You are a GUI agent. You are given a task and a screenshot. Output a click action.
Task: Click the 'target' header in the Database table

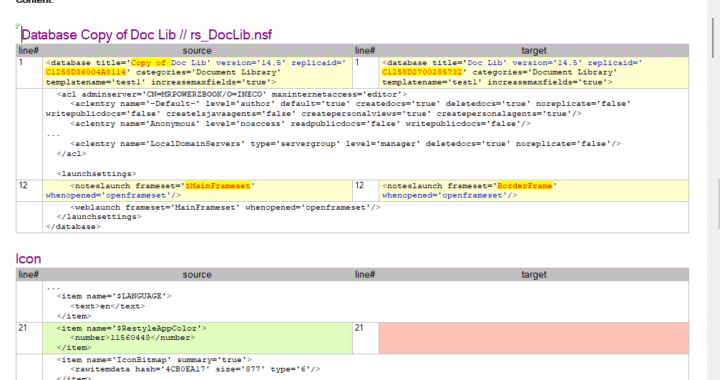click(534, 50)
